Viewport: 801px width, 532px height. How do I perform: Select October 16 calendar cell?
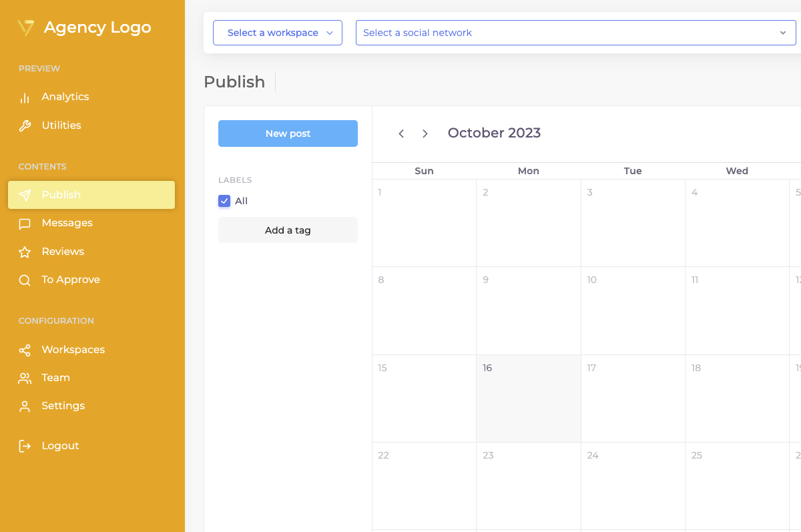[x=529, y=398]
